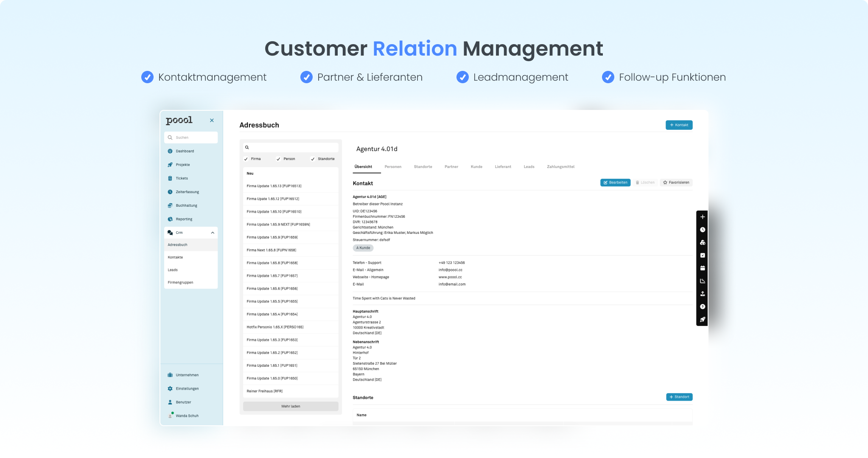Click the info@poool.cc email address
The height and width of the screenshot is (458, 868).
point(451,270)
